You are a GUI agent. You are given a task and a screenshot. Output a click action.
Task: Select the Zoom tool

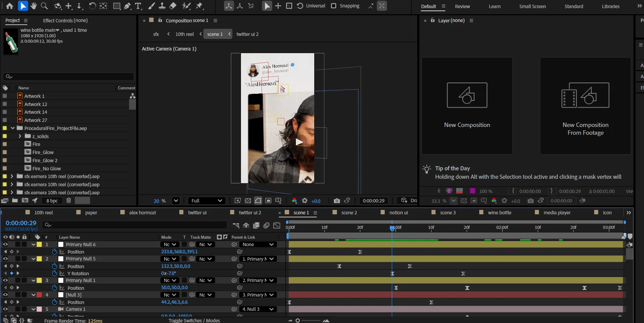pos(44,6)
